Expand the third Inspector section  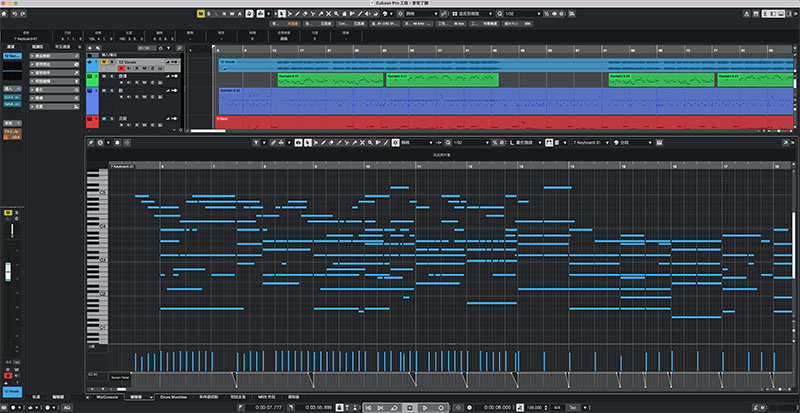coord(55,72)
